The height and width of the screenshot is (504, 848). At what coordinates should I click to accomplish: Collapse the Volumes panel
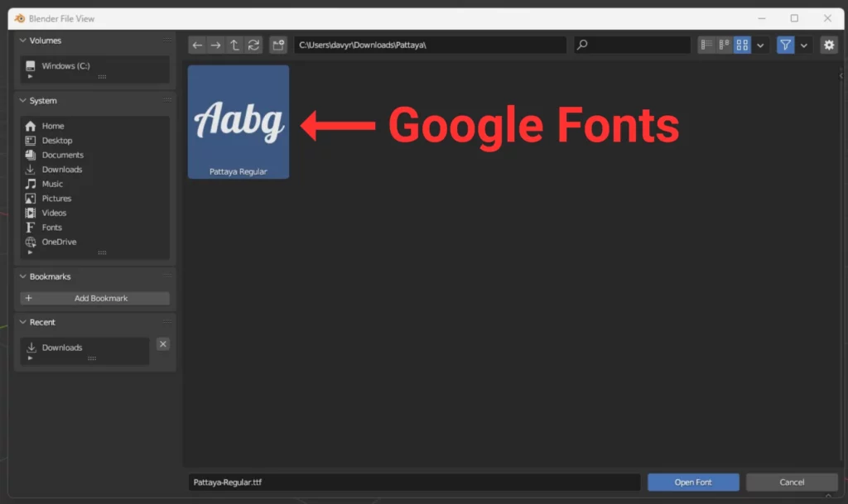(x=22, y=41)
